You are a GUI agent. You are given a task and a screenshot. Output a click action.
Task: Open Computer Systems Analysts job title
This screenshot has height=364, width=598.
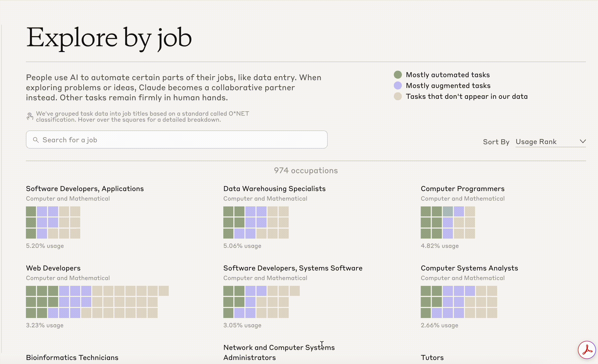(x=469, y=268)
